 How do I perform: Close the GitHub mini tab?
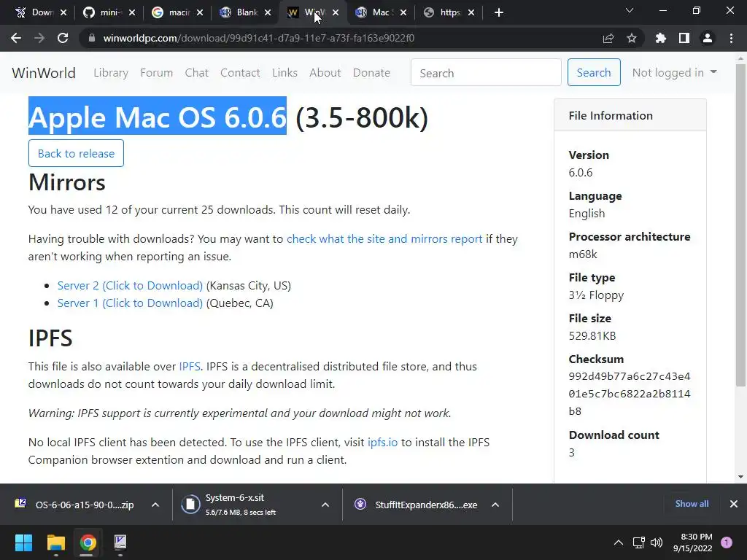[132, 12]
